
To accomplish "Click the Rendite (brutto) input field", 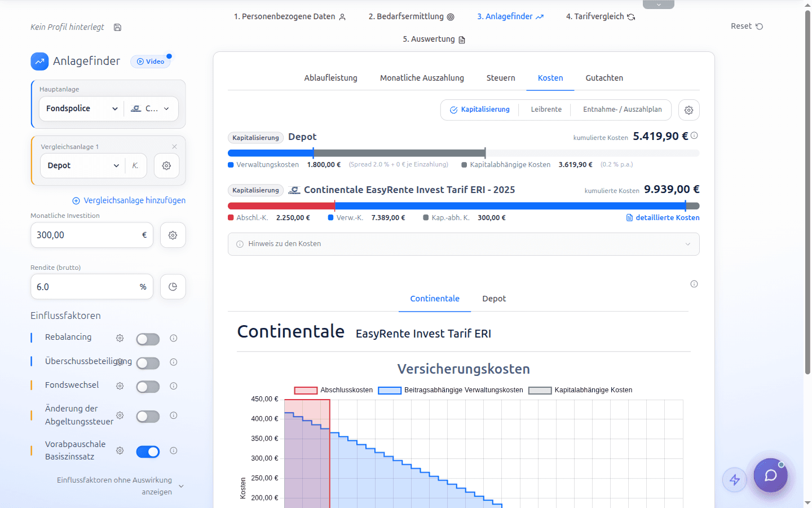I will (91, 287).
